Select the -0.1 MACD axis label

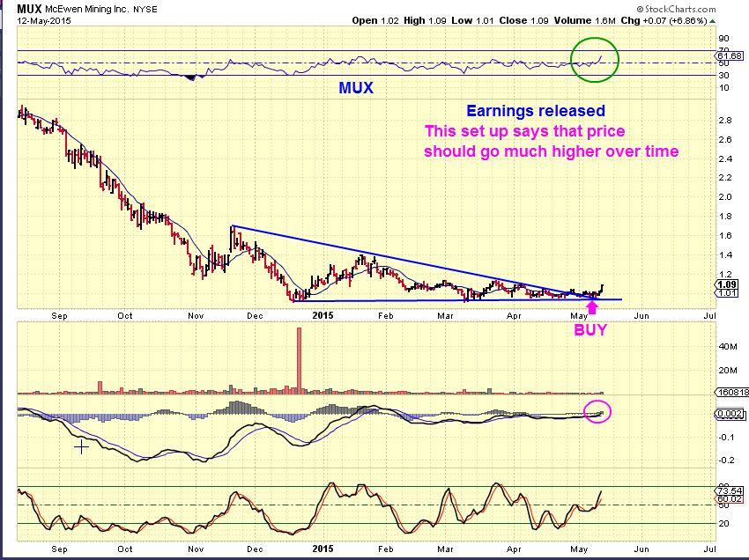(x=727, y=437)
